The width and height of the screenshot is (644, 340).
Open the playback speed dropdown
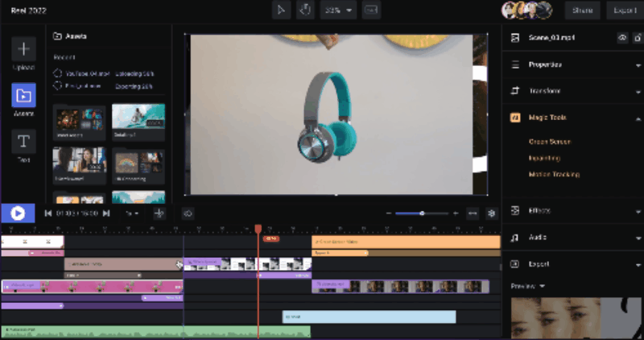point(132,214)
